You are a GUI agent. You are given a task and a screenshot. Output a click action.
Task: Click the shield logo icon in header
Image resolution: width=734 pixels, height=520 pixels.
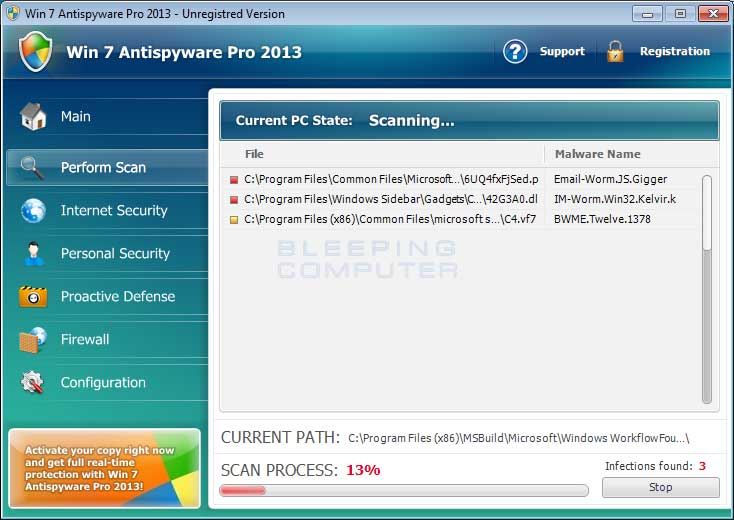pyautogui.click(x=36, y=51)
